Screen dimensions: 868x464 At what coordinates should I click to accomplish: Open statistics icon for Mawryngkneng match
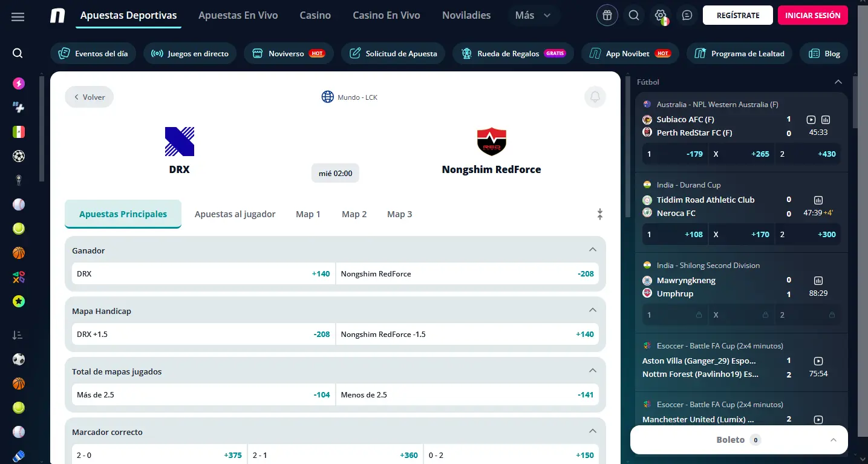(x=818, y=280)
